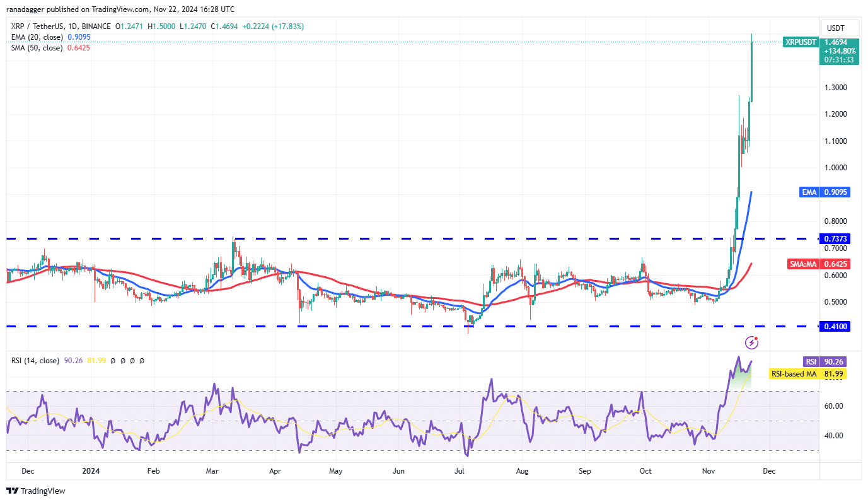The height and width of the screenshot is (502, 868).
Task: Click the Nov label on the time axis
Action: tap(709, 471)
